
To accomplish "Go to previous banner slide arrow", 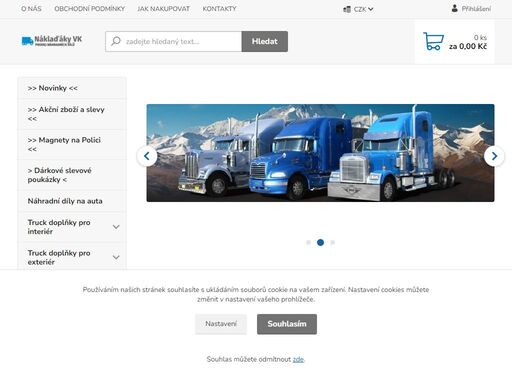I will pyautogui.click(x=147, y=156).
